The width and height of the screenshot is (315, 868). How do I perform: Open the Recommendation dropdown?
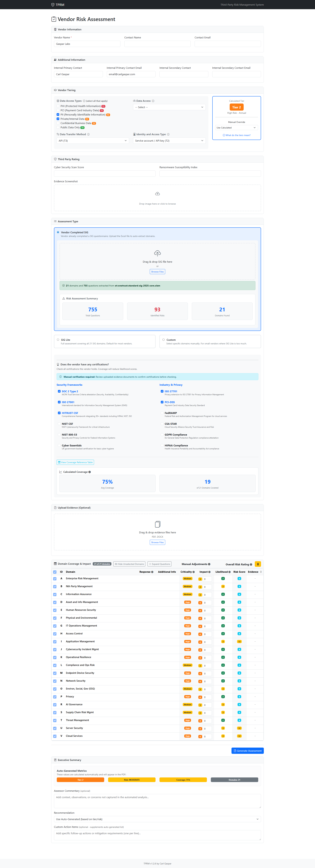[157, 819]
